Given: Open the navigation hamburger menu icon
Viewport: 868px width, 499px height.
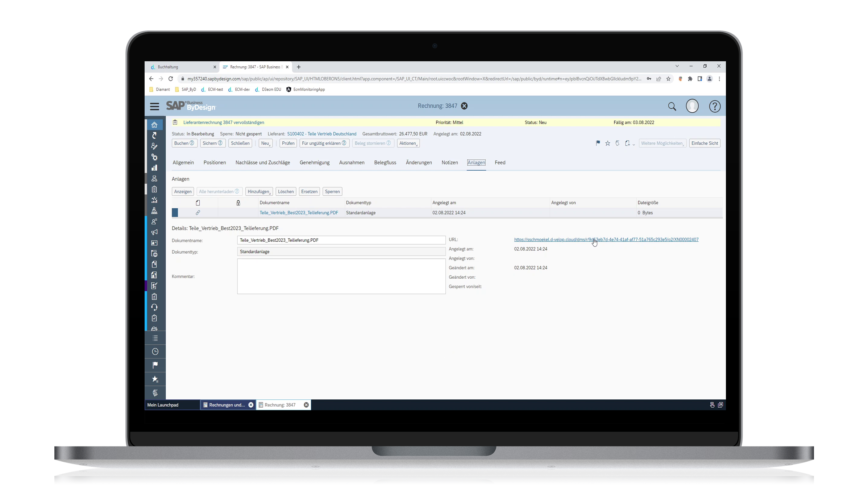Looking at the screenshot, I should [x=155, y=106].
